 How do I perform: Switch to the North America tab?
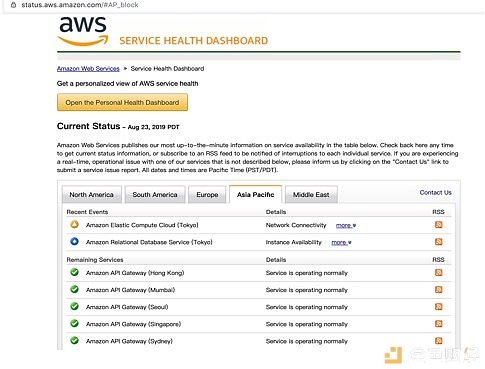[x=92, y=194]
